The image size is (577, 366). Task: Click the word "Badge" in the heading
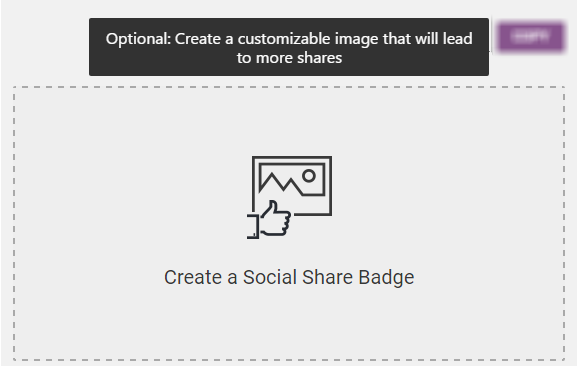[386, 277]
